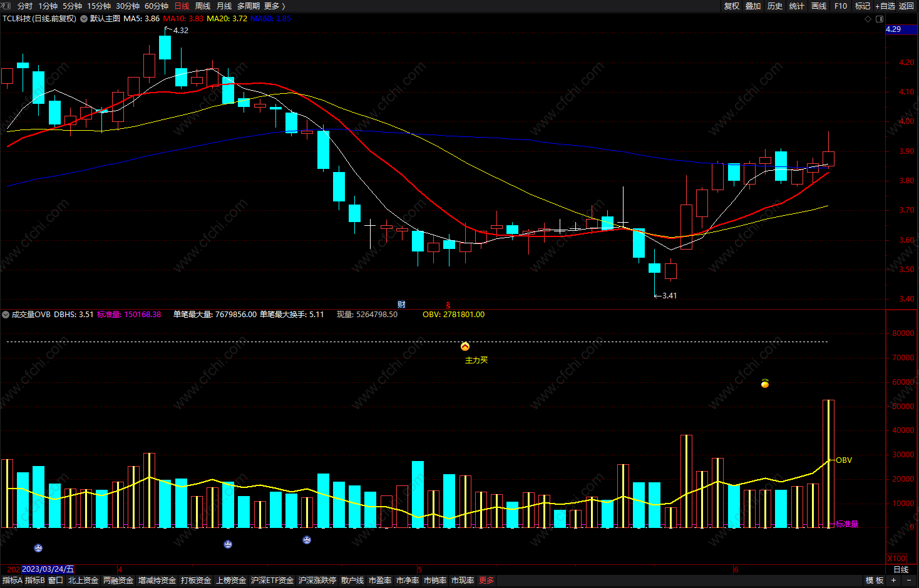This screenshot has height=588, width=919.
Task: Switch to 1分钟 period
Action: pyautogui.click(x=48, y=6)
